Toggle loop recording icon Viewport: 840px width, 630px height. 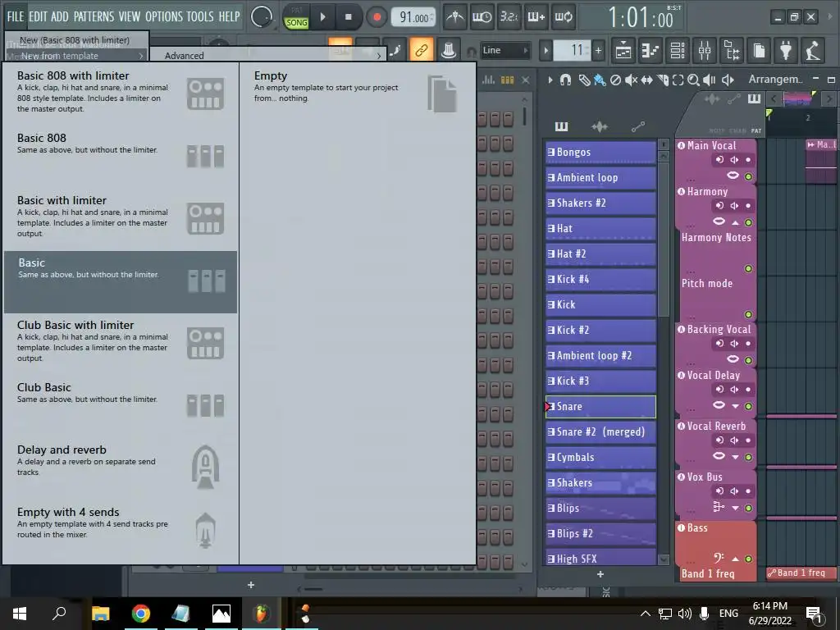[x=563, y=17]
